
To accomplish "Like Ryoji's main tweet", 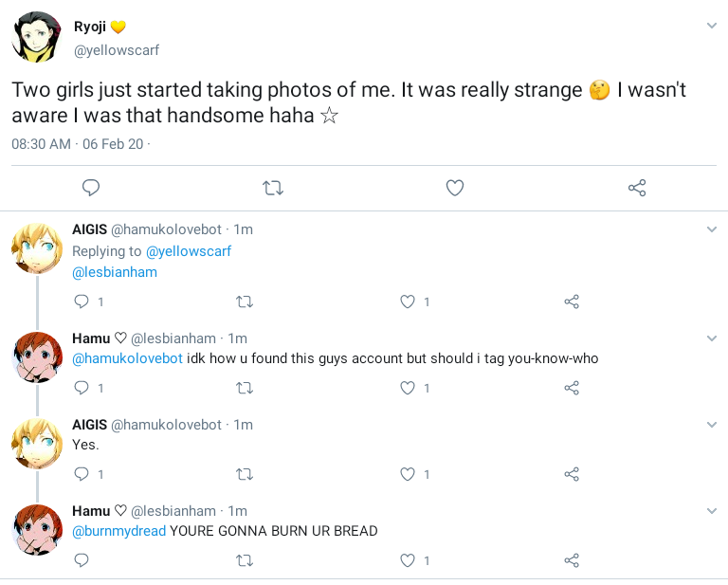I will [x=455, y=188].
